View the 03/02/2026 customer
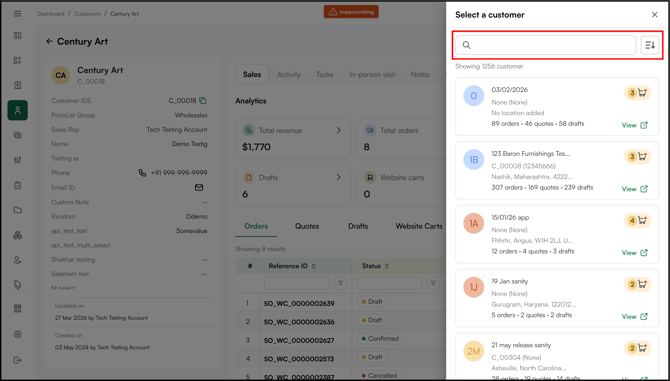670x381 pixels. pyautogui.click(x=635, y=125)
